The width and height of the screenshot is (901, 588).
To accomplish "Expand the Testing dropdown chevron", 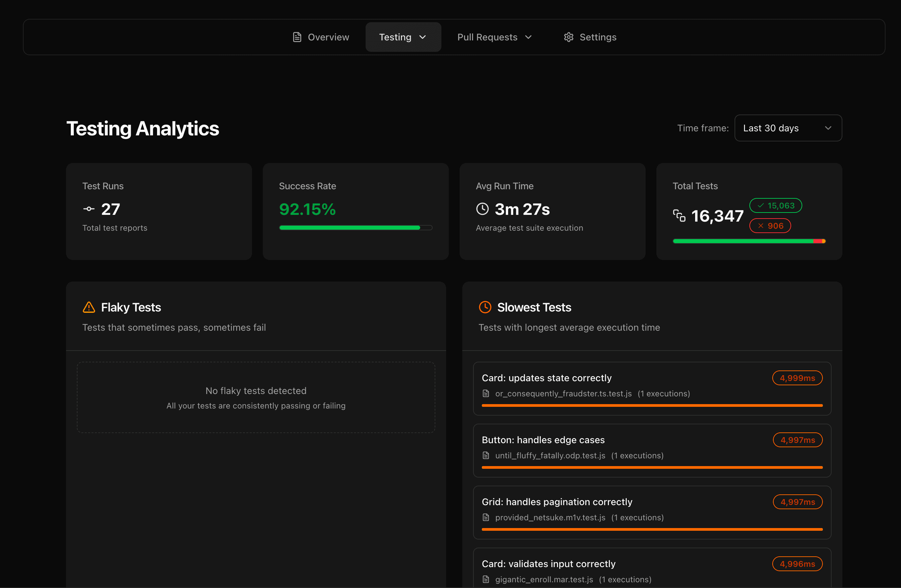I will coord(423,37).
